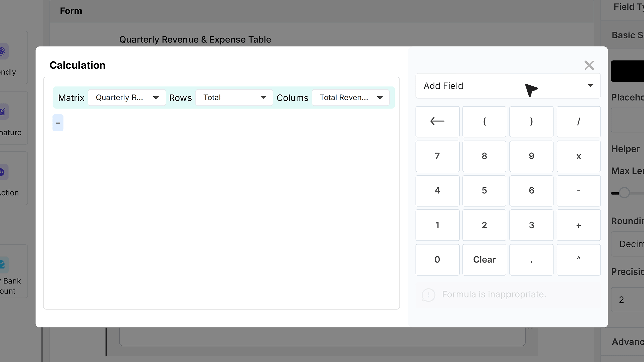
Task: Click the Max Length slider handle
Action: pyautogui.click(x=624, y=193)
